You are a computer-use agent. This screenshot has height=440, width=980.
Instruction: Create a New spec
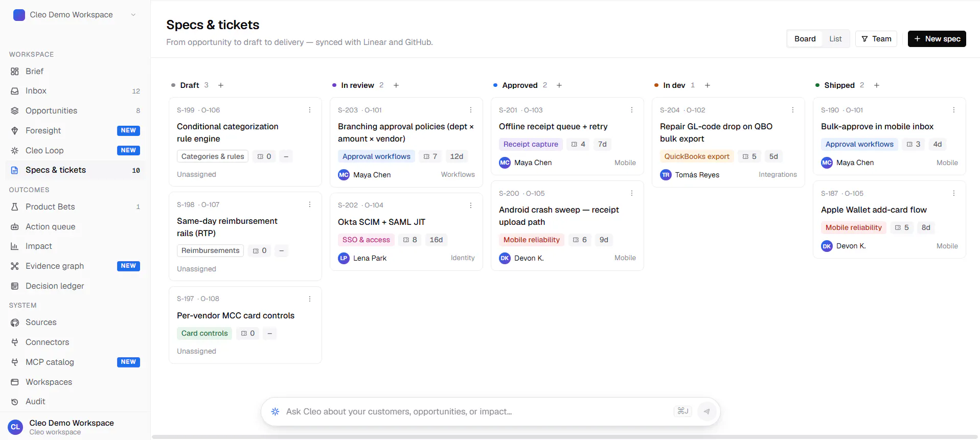(937, 39)
